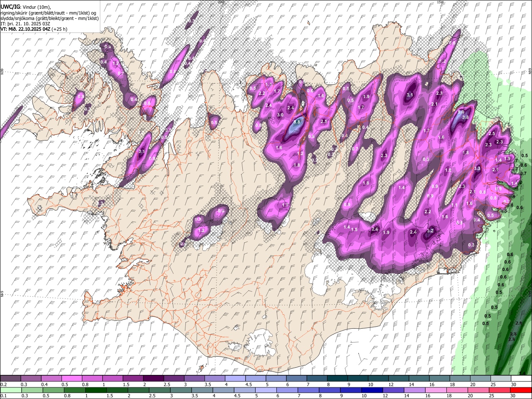Click the lavender 14–16 rain legend swatch
Viewport: 532px width, 399px height.
[415, 390]
